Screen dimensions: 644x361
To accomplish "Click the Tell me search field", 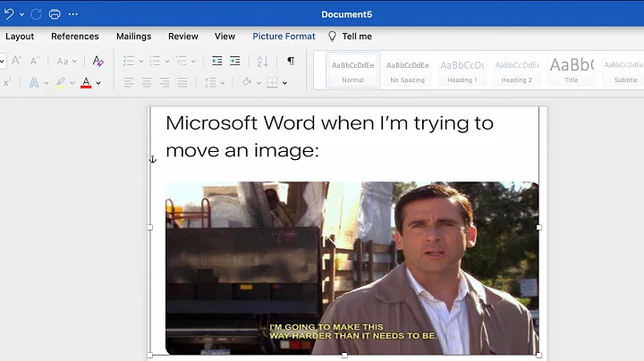I will 357,36.
